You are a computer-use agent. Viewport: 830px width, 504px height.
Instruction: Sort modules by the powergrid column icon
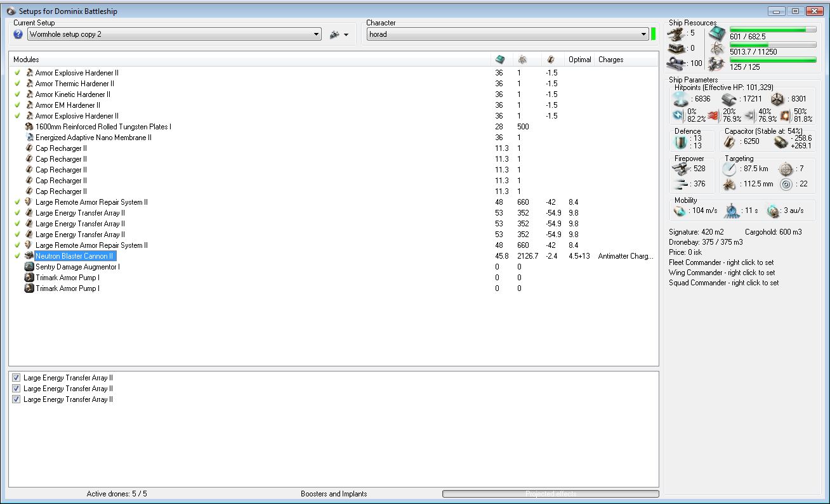tap(522, 60)
